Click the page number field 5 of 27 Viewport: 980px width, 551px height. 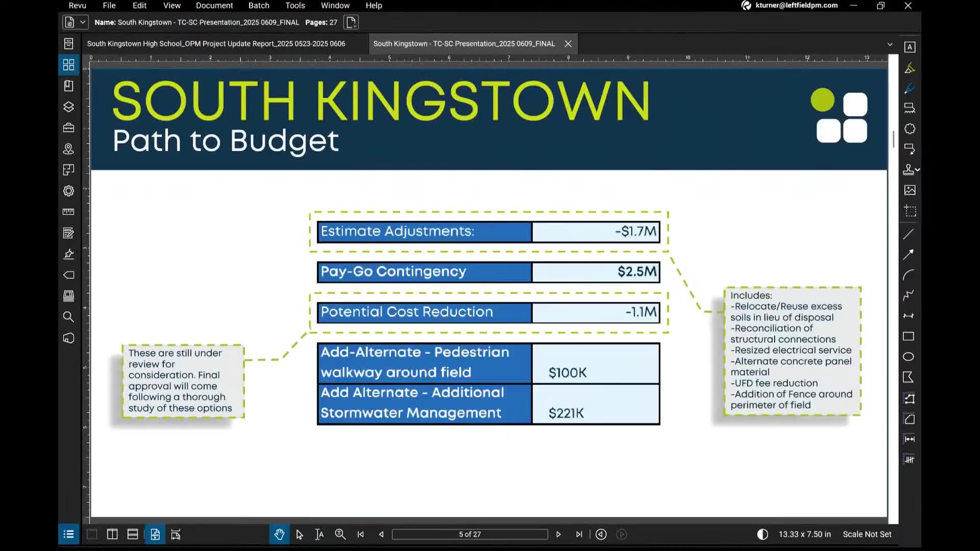point(470,534)
